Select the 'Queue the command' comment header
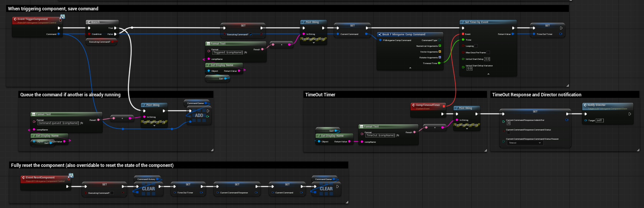Viewport: 644px width, 208px height. (70, 95)
